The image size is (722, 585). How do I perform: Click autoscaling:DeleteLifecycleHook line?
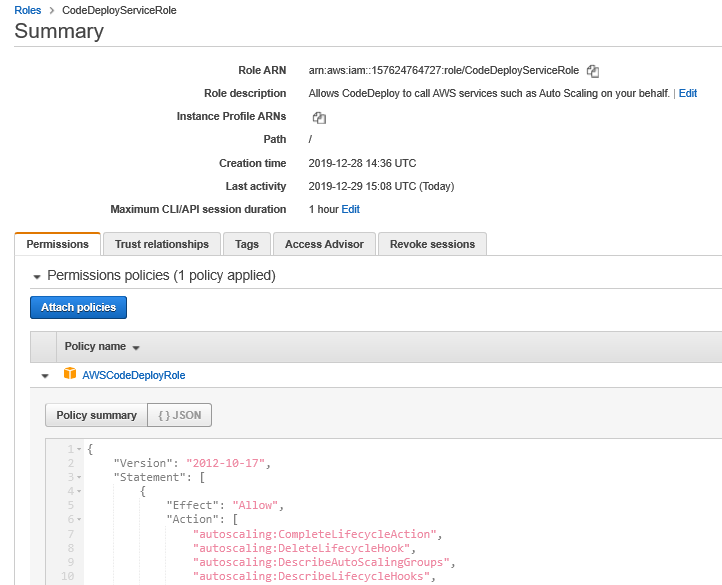(x=302, y=548)
